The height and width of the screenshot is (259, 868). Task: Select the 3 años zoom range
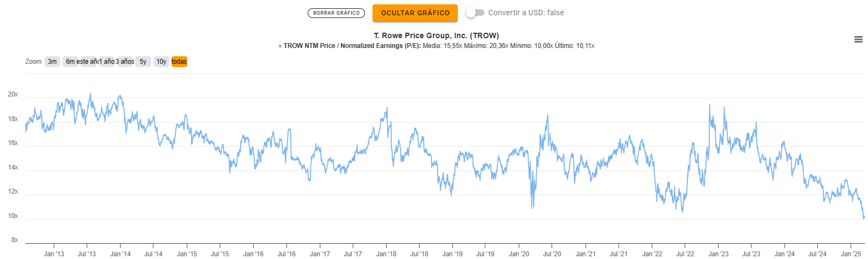[x=125, y=62]
